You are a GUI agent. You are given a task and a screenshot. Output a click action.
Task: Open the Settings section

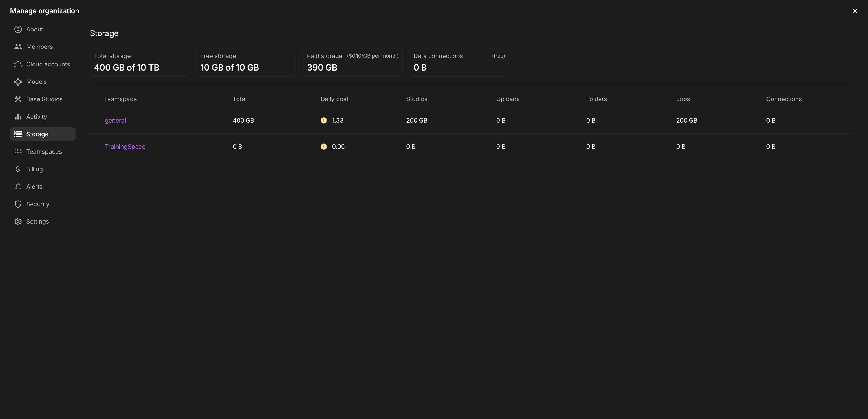(x=42, y=222)
